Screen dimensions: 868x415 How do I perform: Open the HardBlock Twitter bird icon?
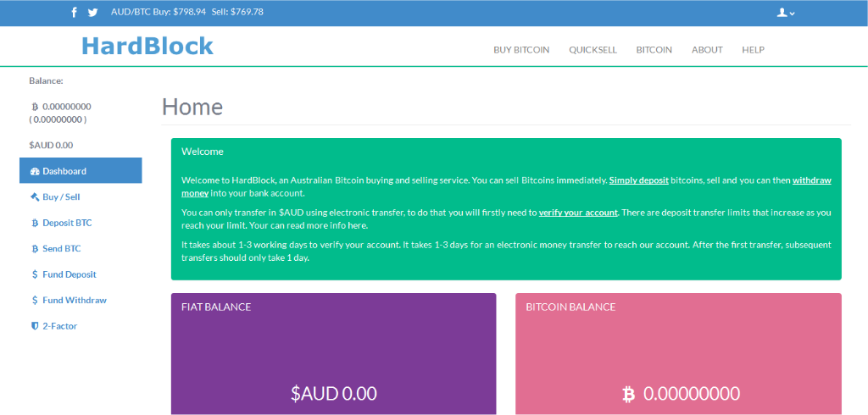point(92,12)
